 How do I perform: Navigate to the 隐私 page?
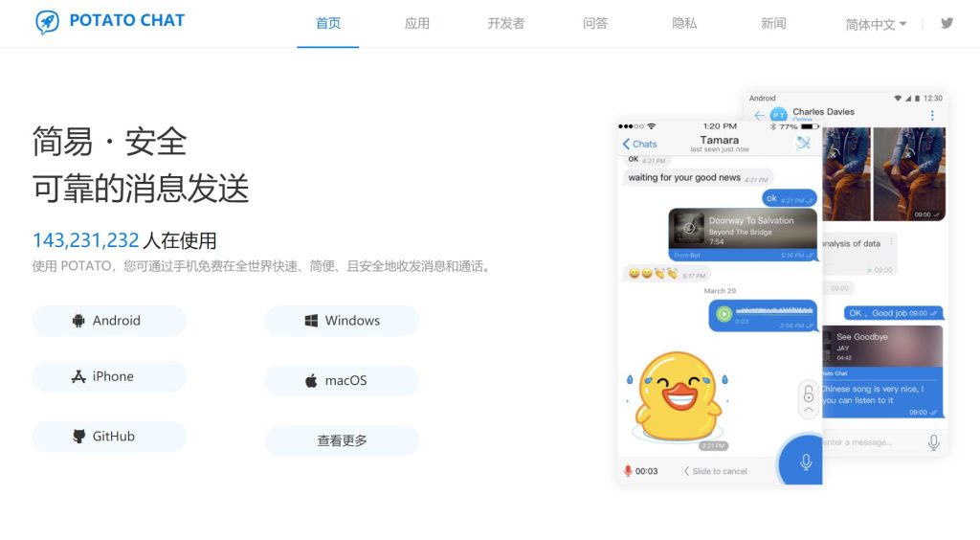pyautogui.click(x=684, y=24)
